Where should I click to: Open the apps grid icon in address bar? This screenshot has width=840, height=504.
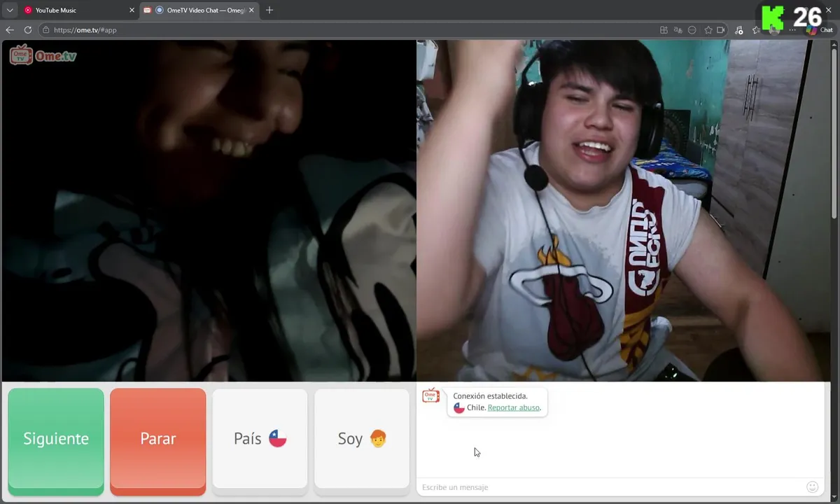tap(664, 30)
